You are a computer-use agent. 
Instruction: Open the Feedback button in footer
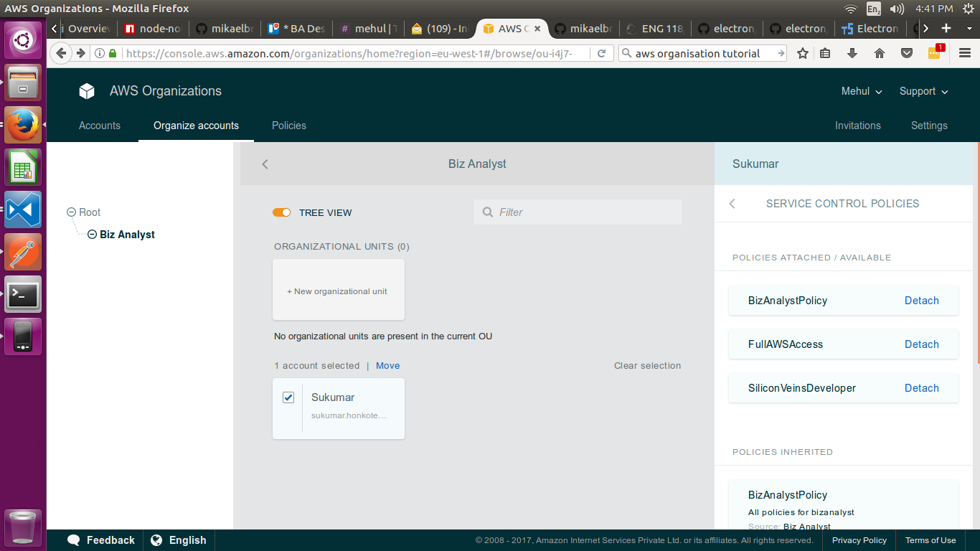click(x=101, y=540)
